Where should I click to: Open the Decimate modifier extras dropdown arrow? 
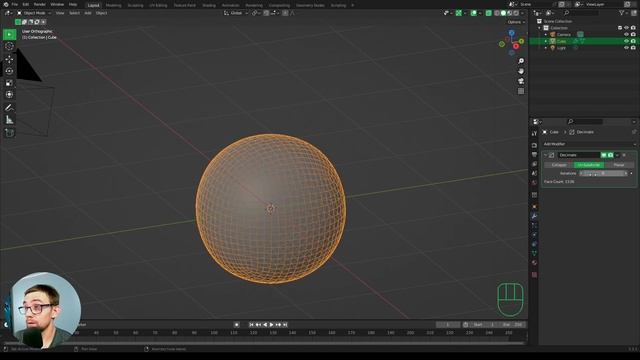click(617, 155)
